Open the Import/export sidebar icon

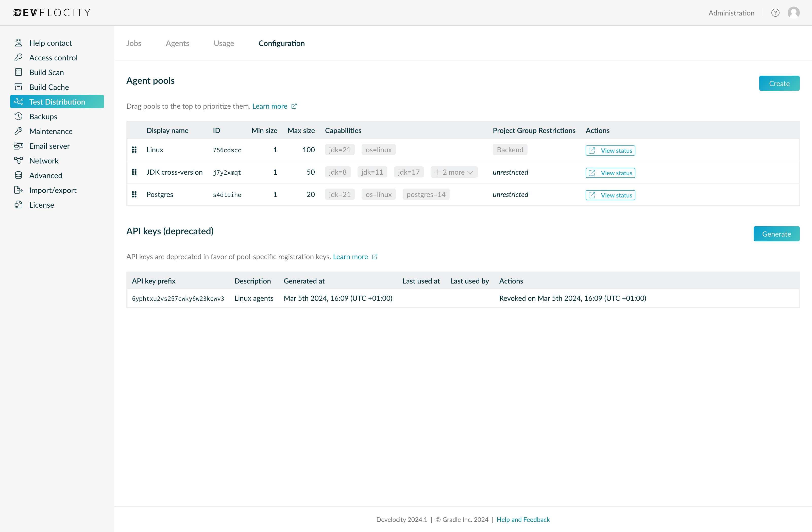(19, 190)
